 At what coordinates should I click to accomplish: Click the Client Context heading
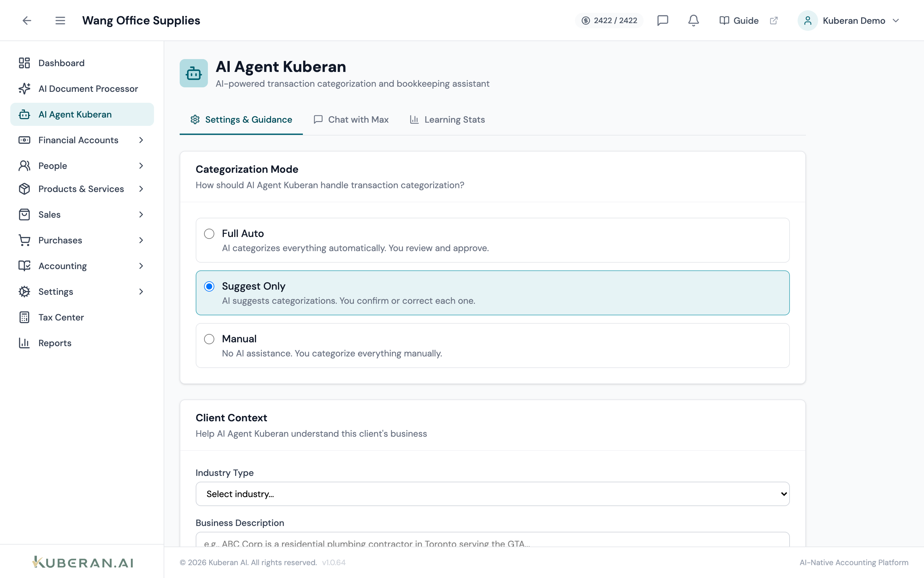231,418
